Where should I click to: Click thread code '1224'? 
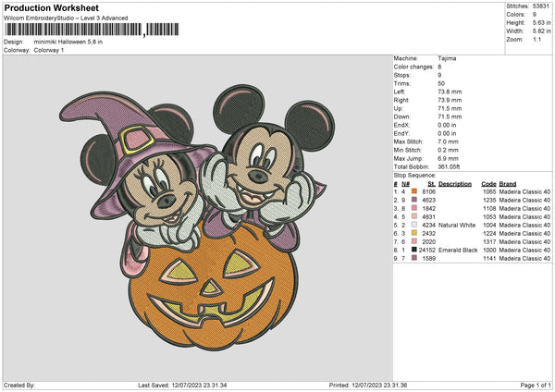[489, 234]
